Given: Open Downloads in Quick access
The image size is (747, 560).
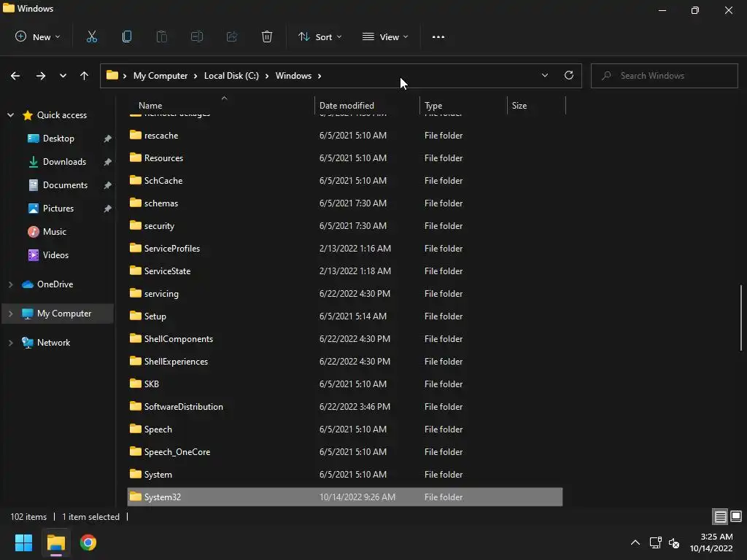Looking at the screenshot, I should 64,162.
